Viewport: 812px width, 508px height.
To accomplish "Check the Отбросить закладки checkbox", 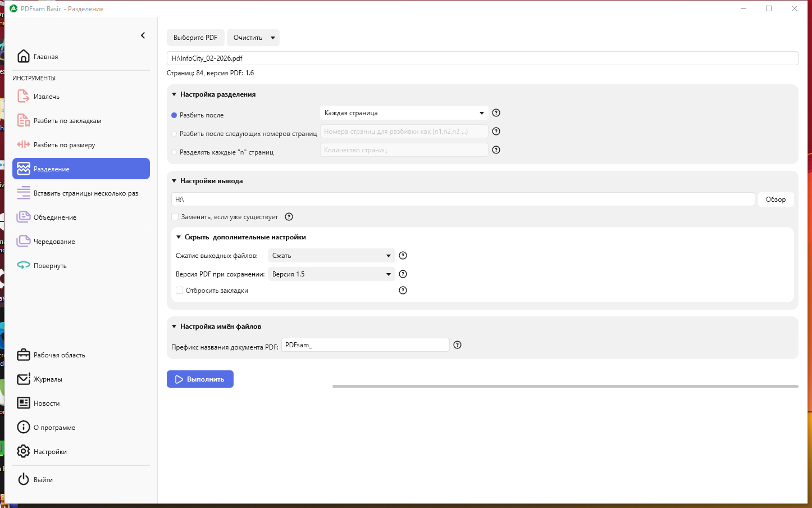I will (x=180, y=291).
